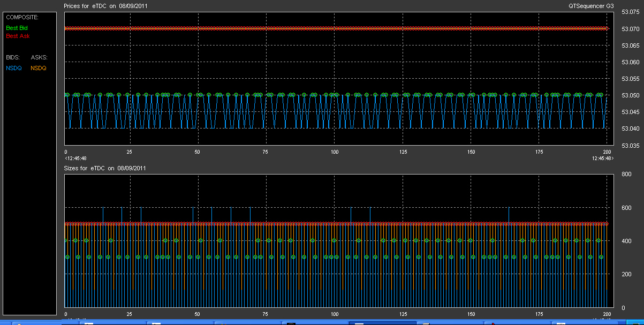
Task: Click the 150 tick on sizes chart axis
Action: coord(471,314)
